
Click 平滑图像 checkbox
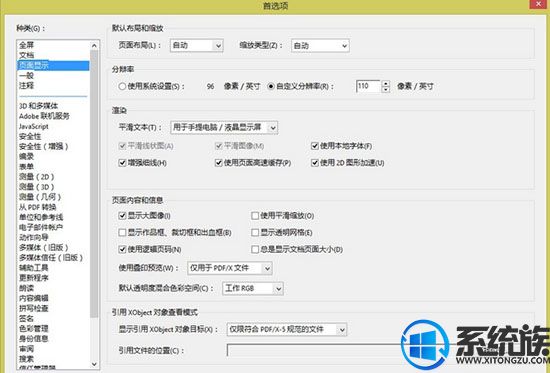(x=219, y=146)
